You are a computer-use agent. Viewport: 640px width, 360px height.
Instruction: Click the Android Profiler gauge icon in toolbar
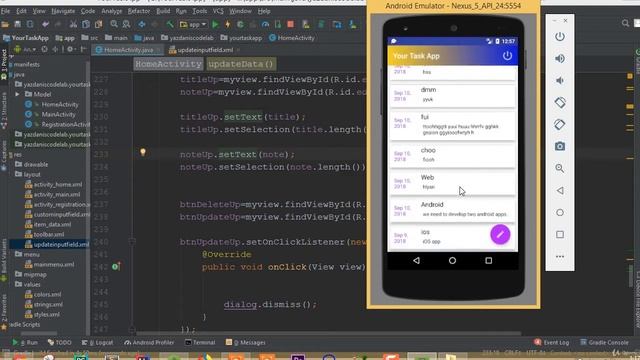pos(265,24)
